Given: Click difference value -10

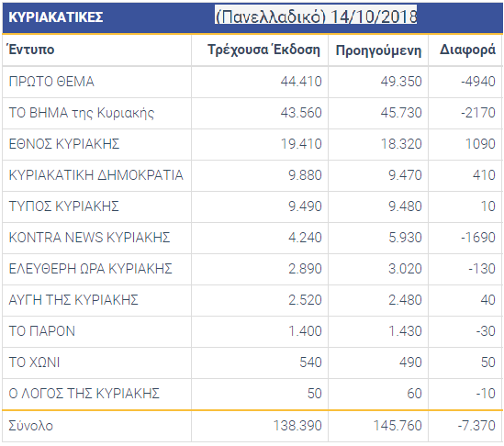Looking at the screenshot, I should 486,393.
